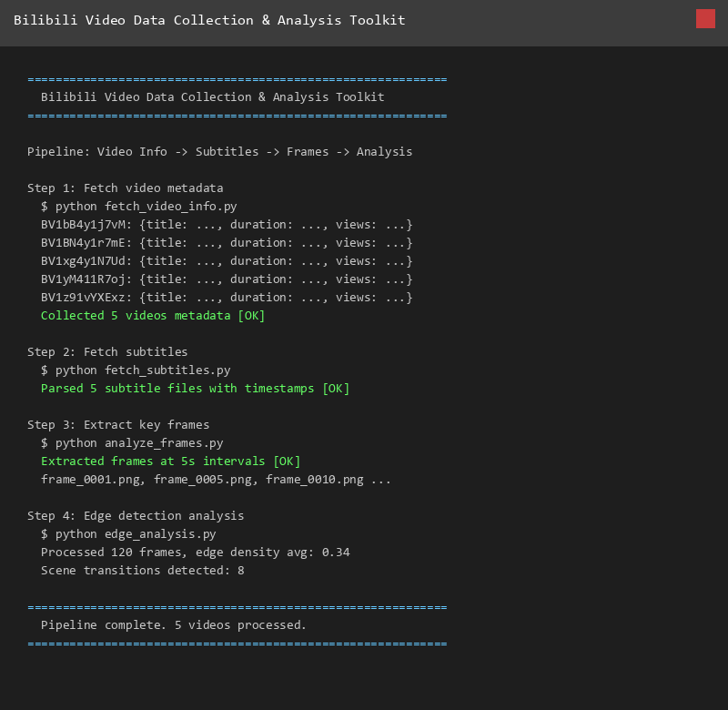Click the '$ python edge_analysis.py' command
728x710 pixels.
tap(128, 534)
